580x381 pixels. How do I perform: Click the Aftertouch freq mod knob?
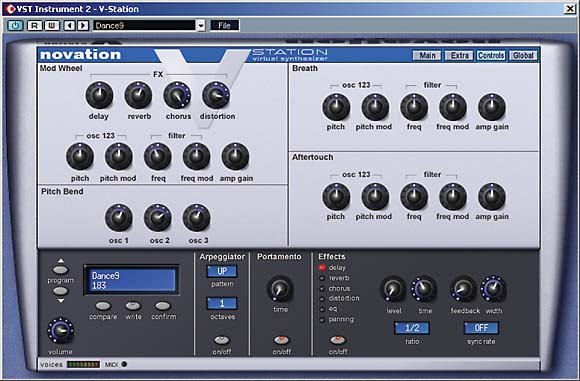453,197
